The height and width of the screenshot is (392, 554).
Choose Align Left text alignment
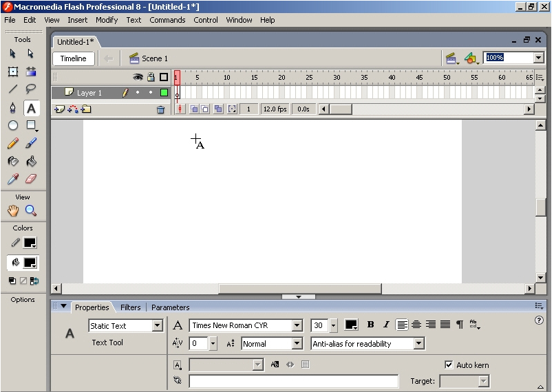402,325
